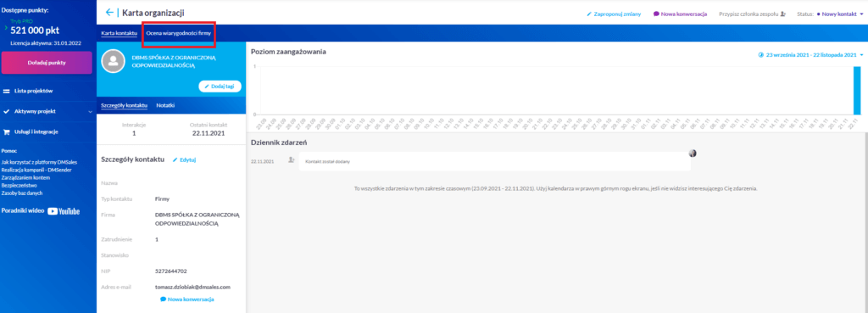Click the company avatar placeholder
The width and height of the screenshot is (868, 313).
(x=113, y=61)
